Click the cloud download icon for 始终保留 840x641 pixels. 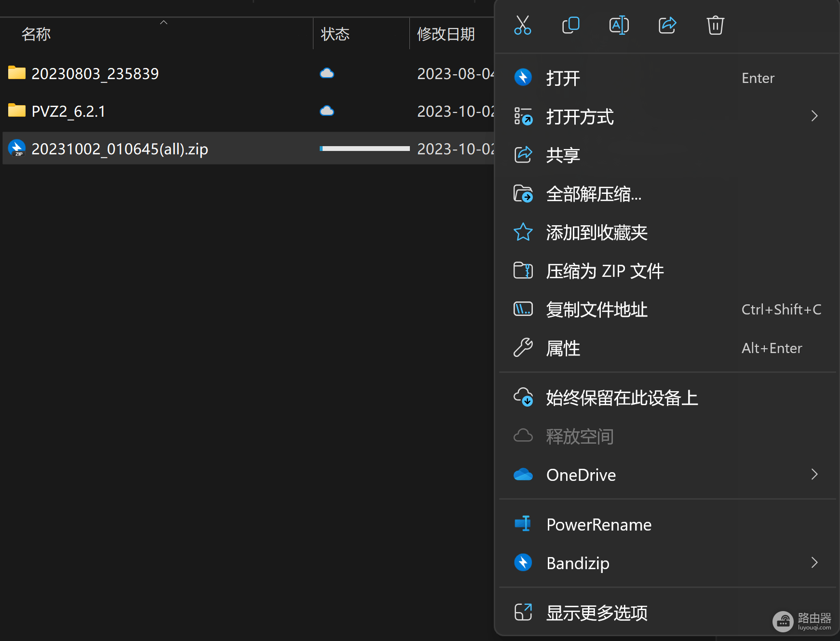[523, 397]
